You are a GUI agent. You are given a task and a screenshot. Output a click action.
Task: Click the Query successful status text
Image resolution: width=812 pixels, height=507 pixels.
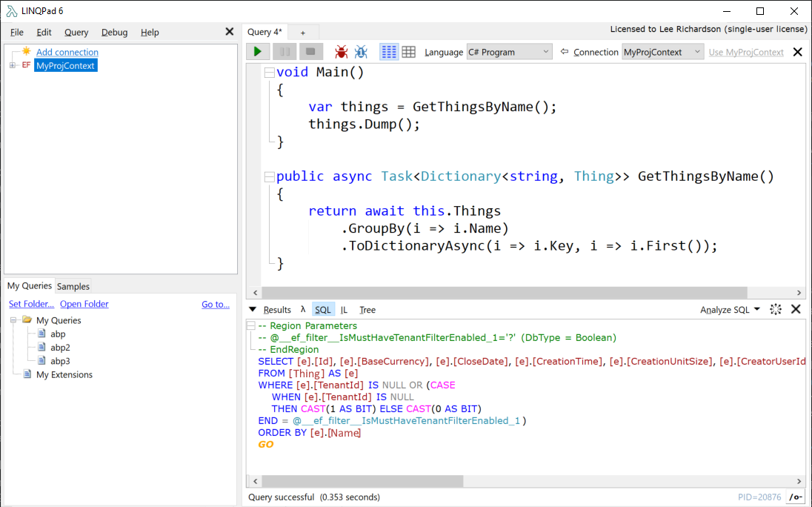click(314, 497)
